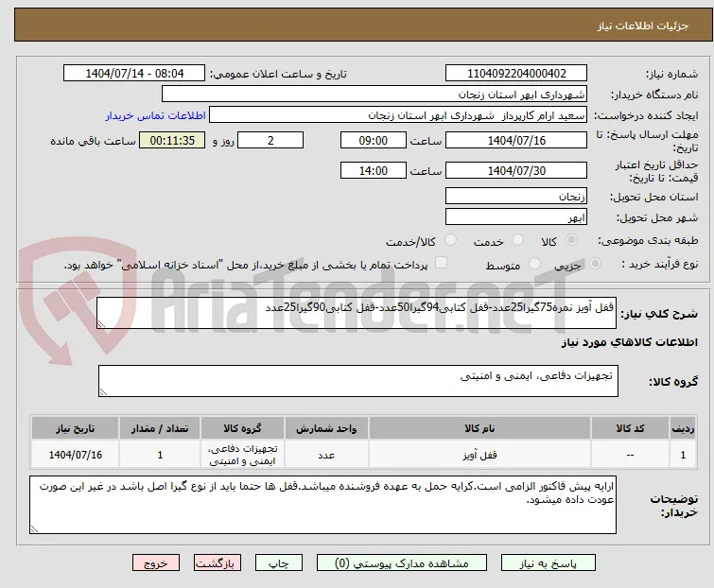The width and height of the screenshot is (714, 588).
Task: Select the کالا radio button
Action: point(571,239)
